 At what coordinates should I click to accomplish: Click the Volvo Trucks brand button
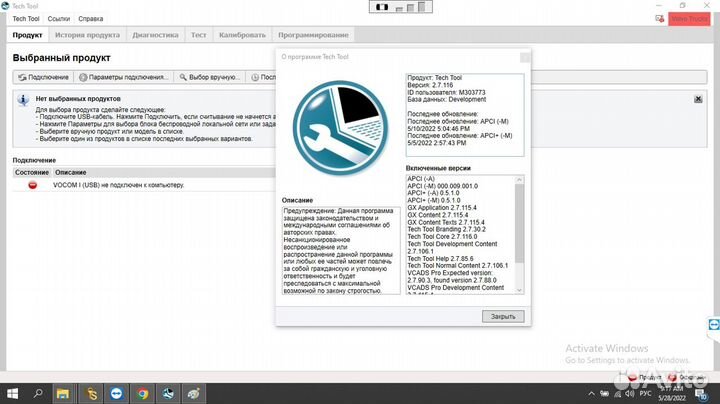click(x=689, y=19)
